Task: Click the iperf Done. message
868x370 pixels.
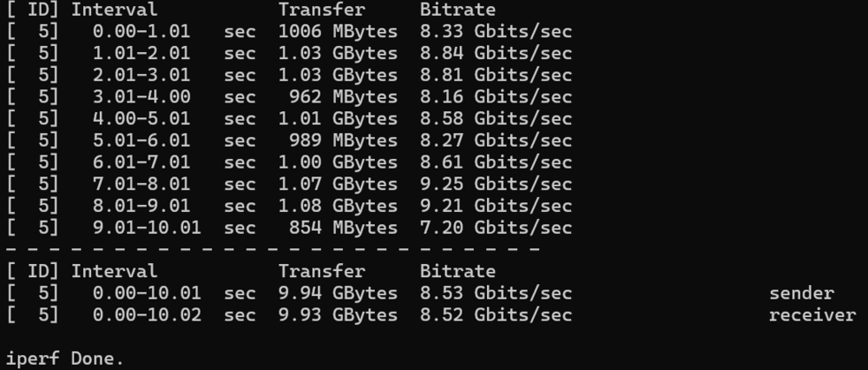Action: [65, 359]
